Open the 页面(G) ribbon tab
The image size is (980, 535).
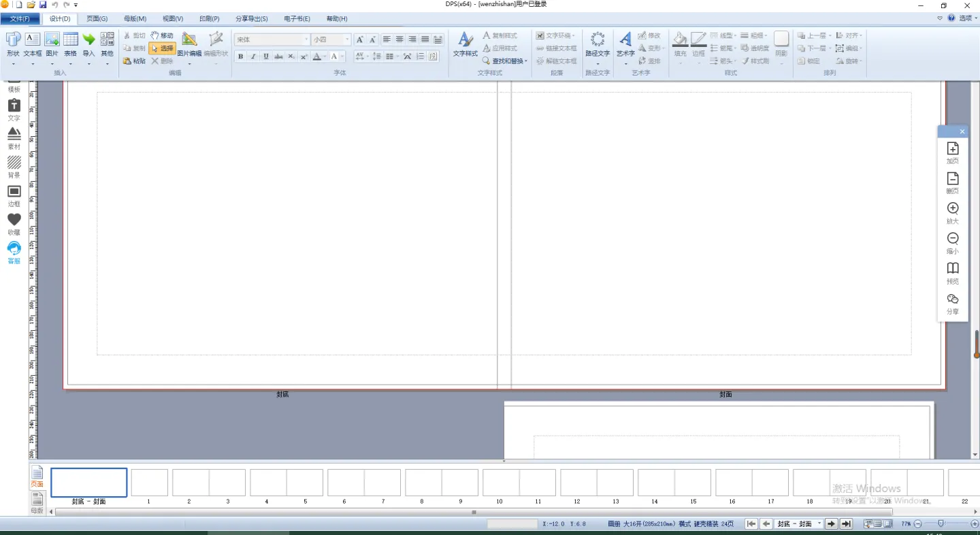(97, 18)
